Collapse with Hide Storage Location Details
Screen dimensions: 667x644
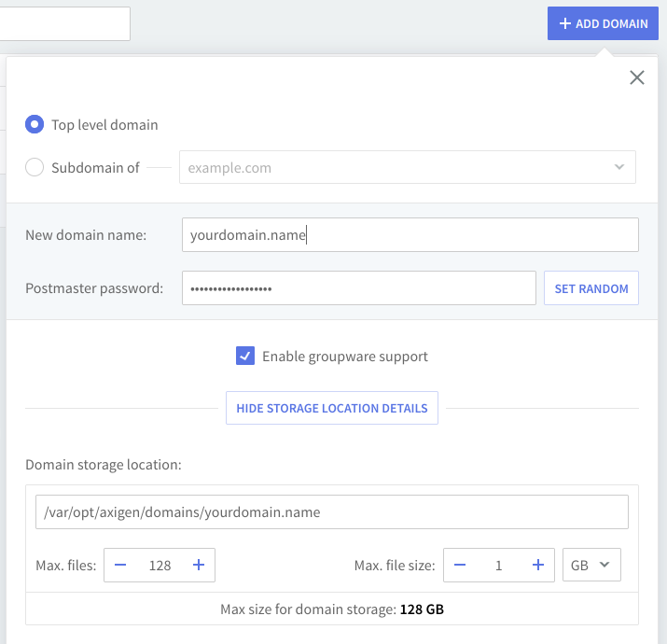[x=331, y=408]
